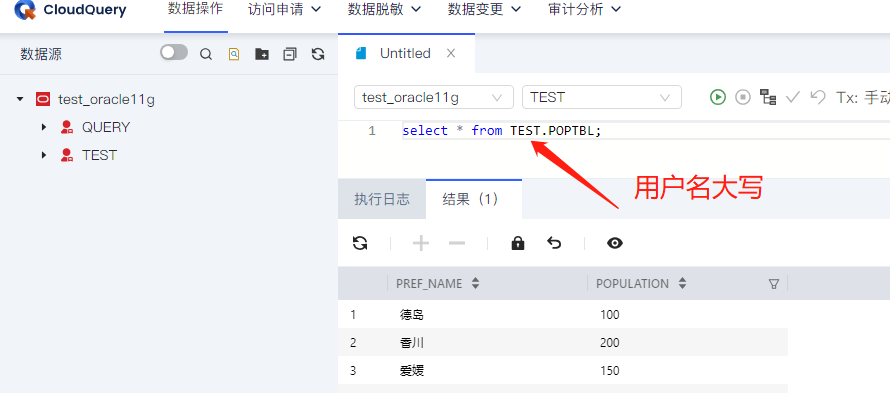Select the population cell 100
The height and width of the screenshot is (393, 890).
pos(610,315)
